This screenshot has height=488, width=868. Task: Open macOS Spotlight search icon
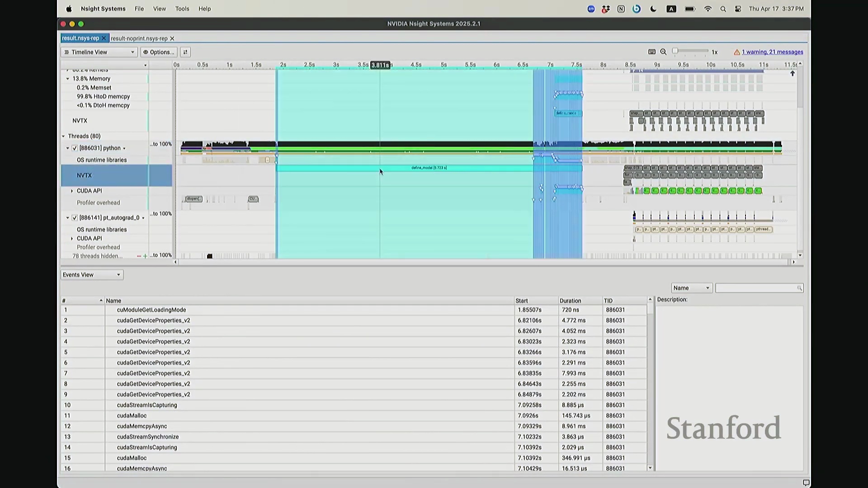[723, 9]
